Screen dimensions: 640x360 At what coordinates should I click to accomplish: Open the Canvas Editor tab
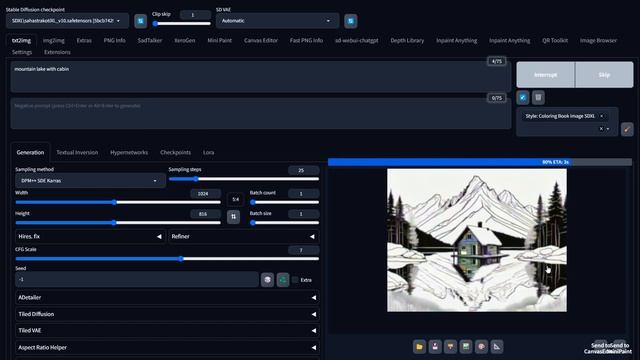tap(261, 40)
